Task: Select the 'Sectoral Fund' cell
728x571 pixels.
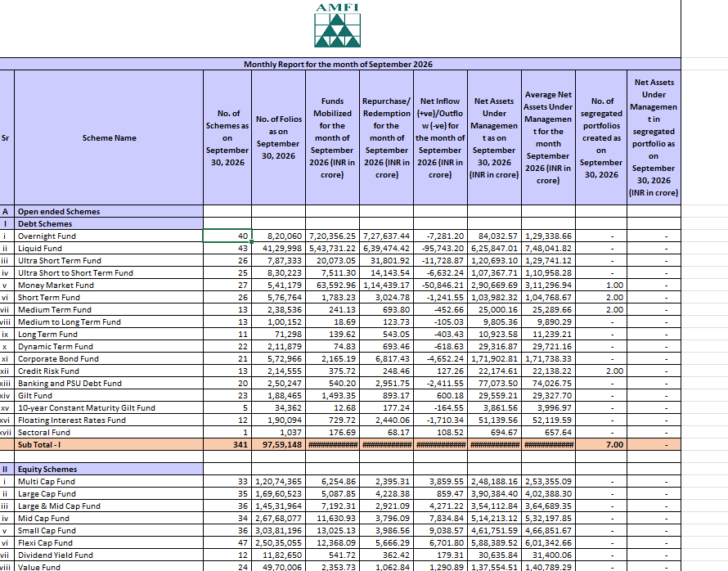Action: tap(109, 433)
